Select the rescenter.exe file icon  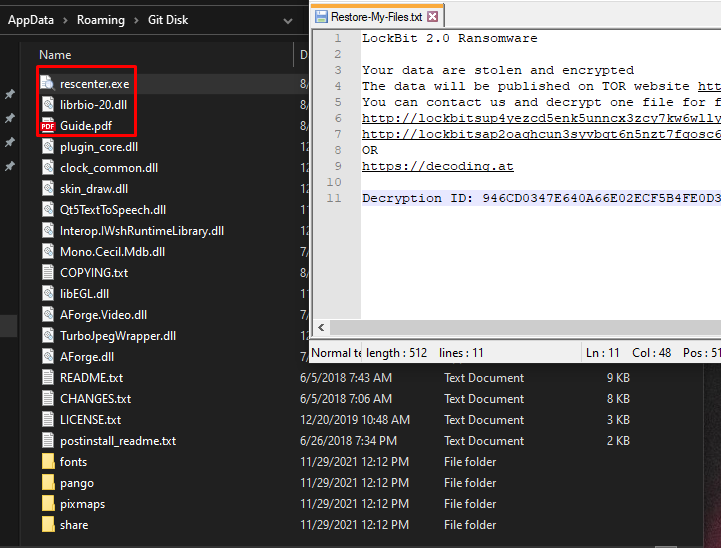(x=48, y=84)
